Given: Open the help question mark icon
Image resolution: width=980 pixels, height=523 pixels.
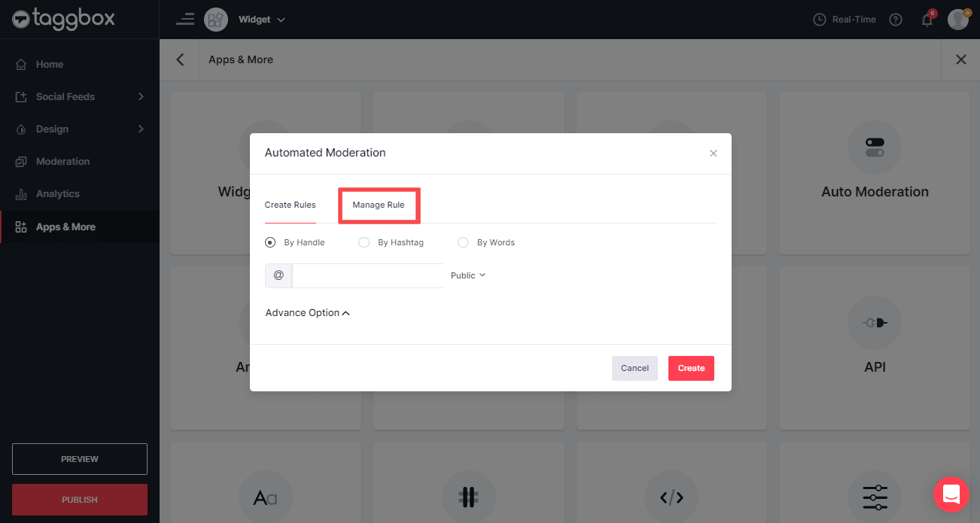Looking at the screenshot, I should click(895, 20).
